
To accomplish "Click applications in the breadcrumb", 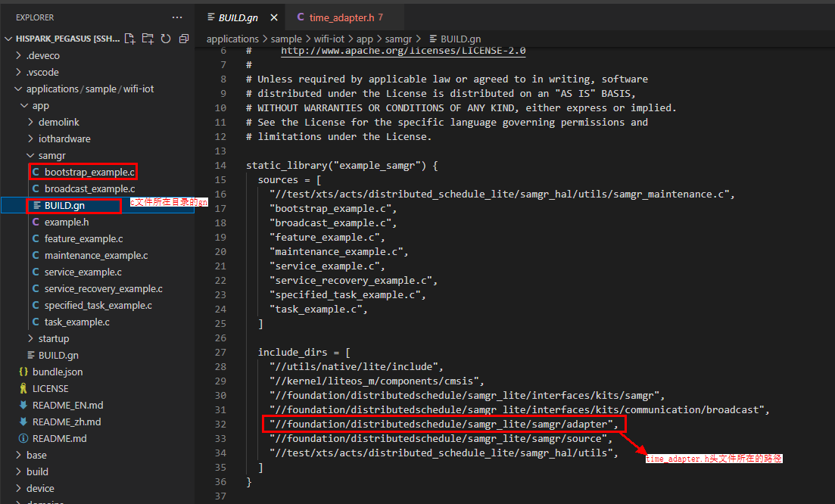I will [x=232, y=39].
